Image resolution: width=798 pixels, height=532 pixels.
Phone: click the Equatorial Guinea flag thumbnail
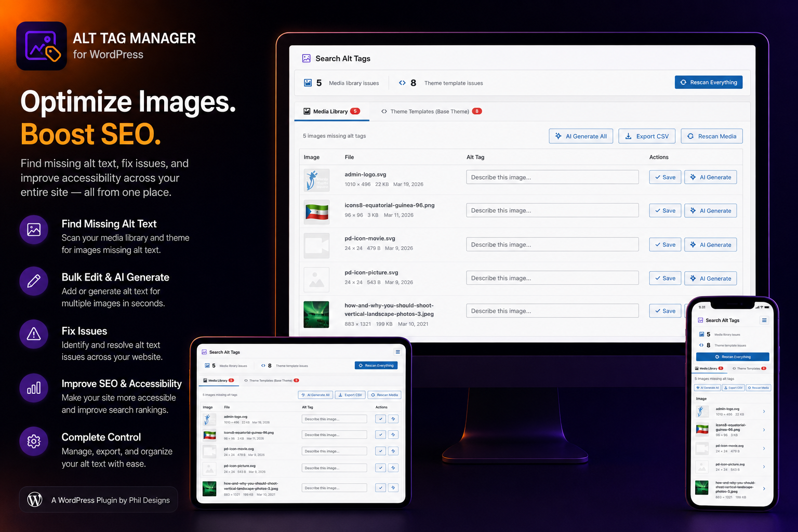[x=702, y=430]
